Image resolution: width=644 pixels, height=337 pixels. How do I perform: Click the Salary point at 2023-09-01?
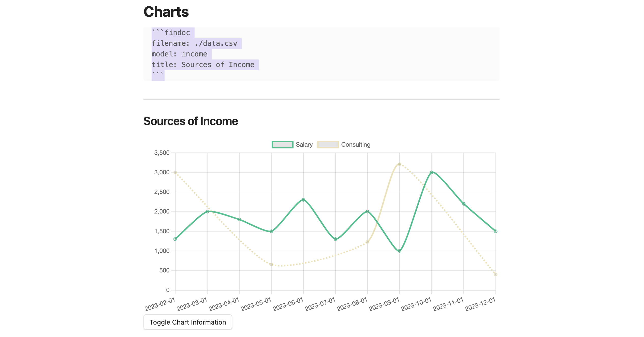(399, 251)
